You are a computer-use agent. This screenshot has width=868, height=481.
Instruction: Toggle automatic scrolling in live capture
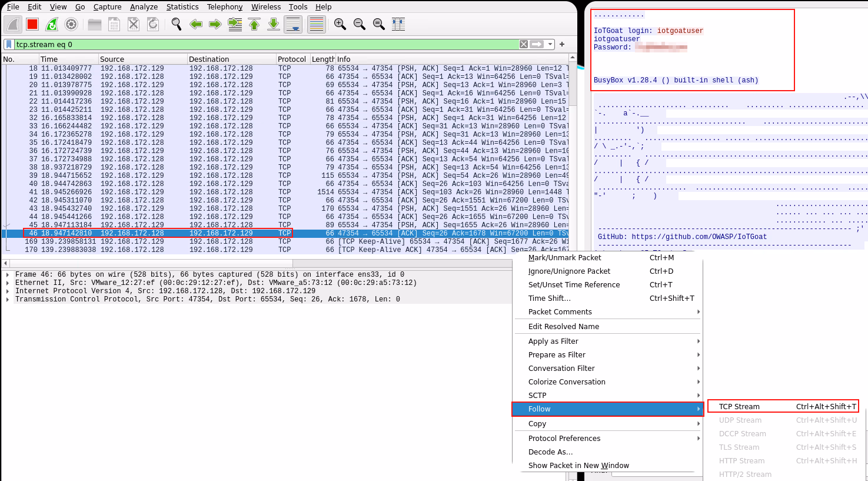coord(292,24)
